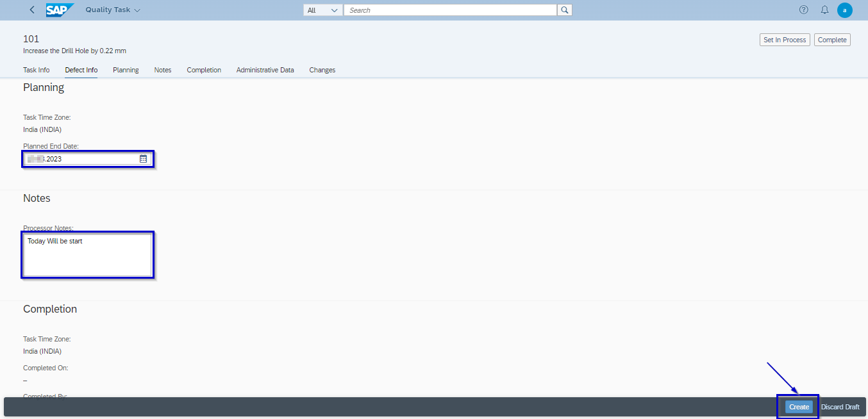The width and height of the screenshot is (868, 419).
Task: Switch to the Completion tab
Action: point(204,70)
